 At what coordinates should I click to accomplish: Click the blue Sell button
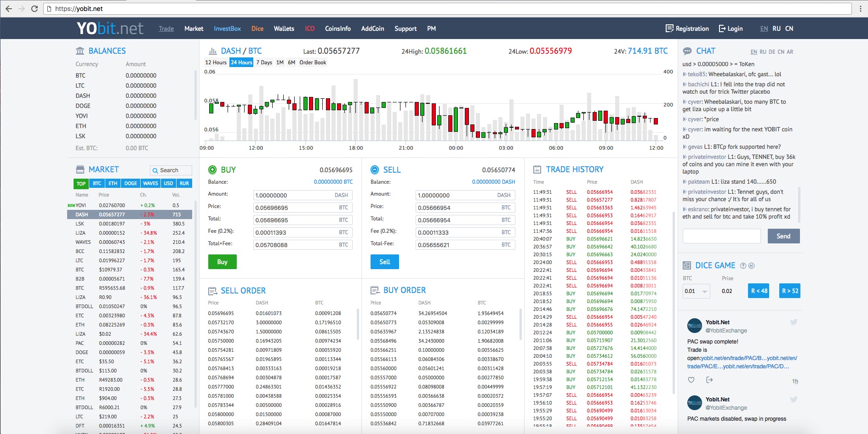385,262
